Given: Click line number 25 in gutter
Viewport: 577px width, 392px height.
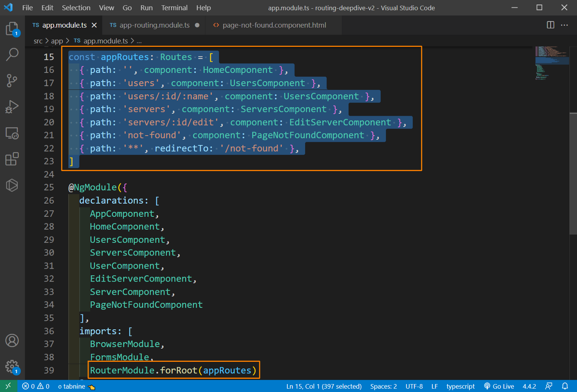Looking at the screenshot, I should pos(49,187).
